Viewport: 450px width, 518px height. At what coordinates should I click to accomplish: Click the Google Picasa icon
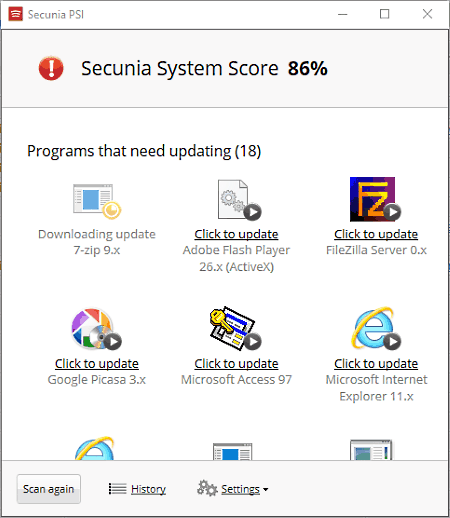point(96,329)
